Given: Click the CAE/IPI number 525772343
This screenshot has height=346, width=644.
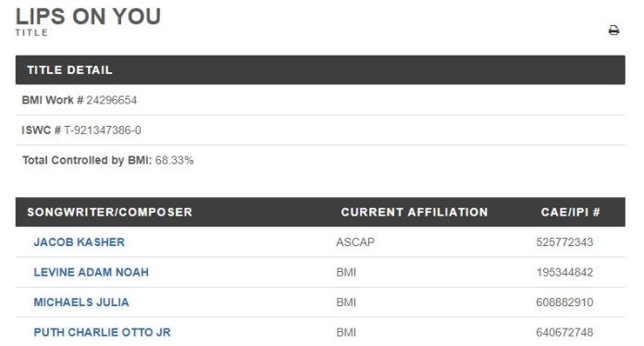Looking at the screenshot, I should (564, 242).
